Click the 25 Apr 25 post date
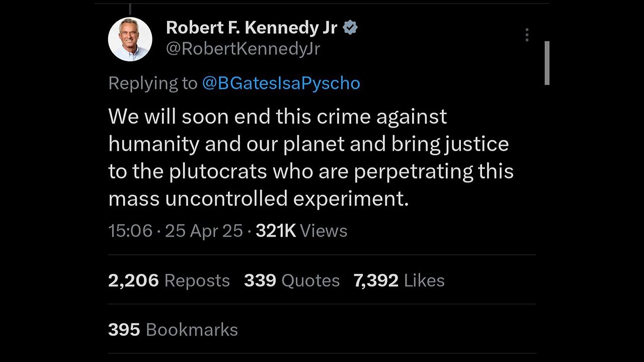The image size is (644, 362). pos(204,231)
